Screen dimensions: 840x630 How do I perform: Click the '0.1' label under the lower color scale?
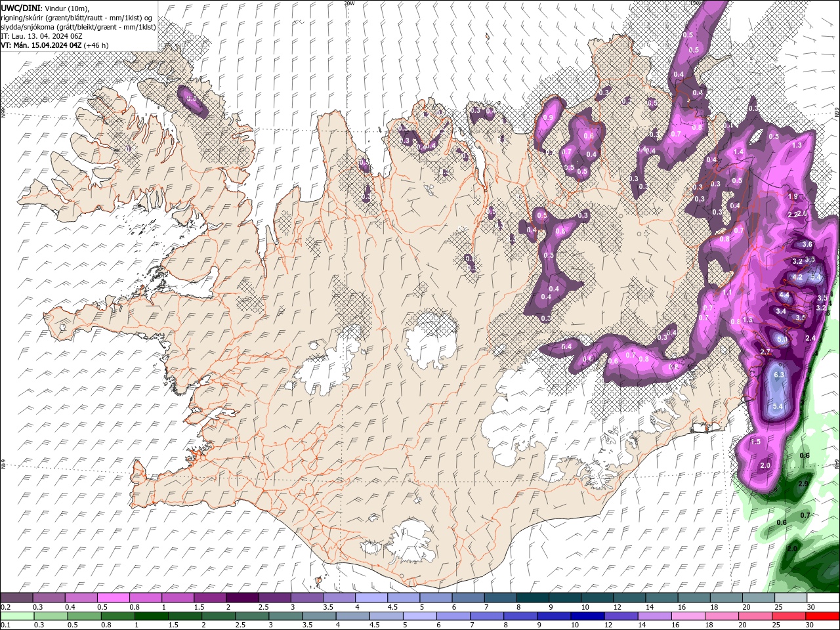tap(6, 625)
